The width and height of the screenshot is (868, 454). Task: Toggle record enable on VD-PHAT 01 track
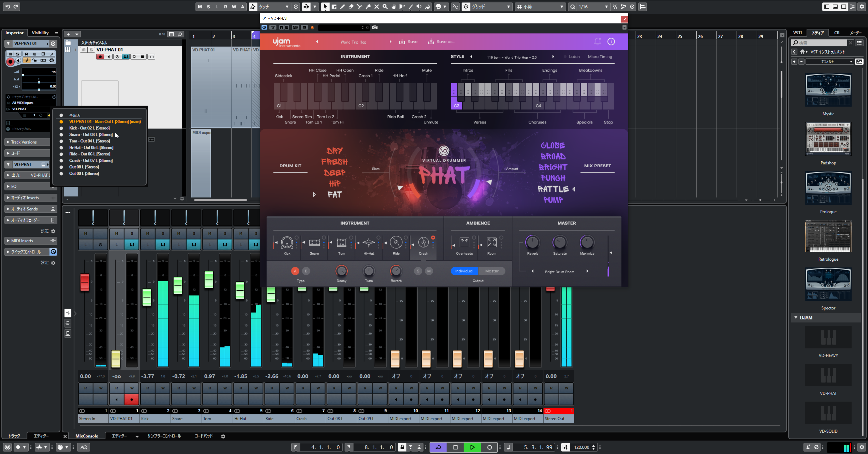[100, 57]
